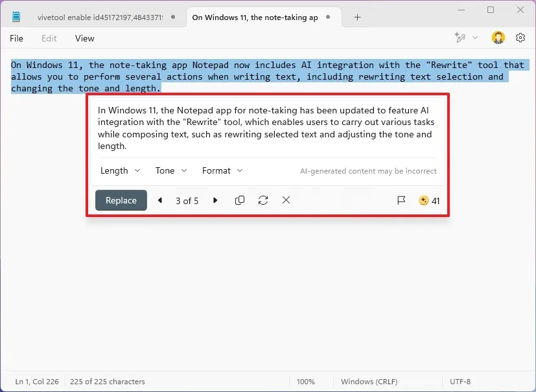Open the File menu
The image size is (536, 392).
tap(16, 38)
